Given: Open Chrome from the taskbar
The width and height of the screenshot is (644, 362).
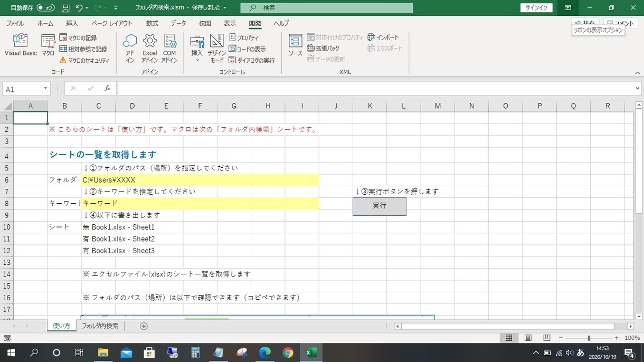Looking at the screenshot, I should coord(288,353).
